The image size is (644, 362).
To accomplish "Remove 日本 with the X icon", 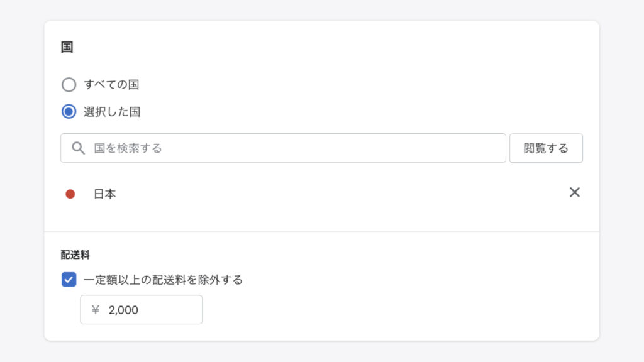I will [575, 192].
